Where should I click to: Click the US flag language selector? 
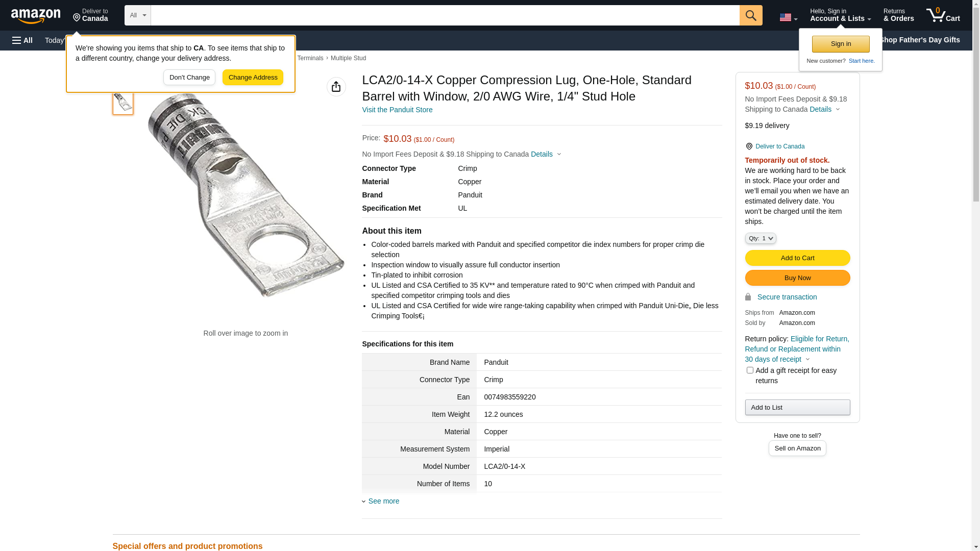click(788, 17)
